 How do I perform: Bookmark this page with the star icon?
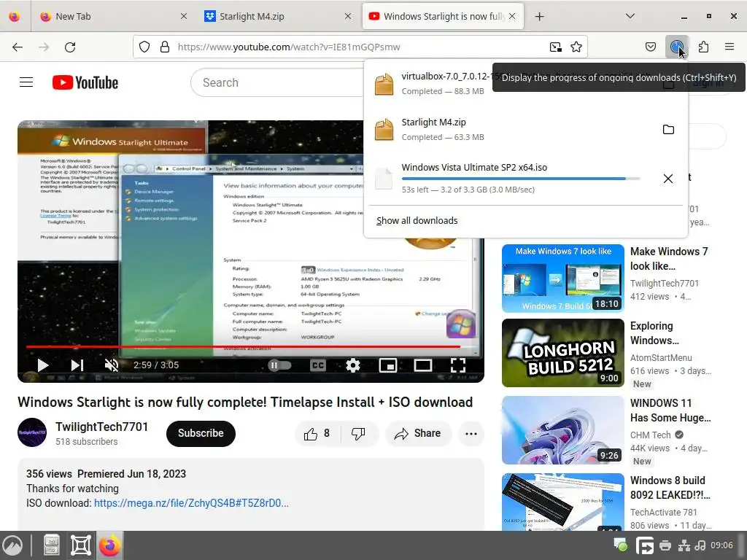tap(576, 47)
